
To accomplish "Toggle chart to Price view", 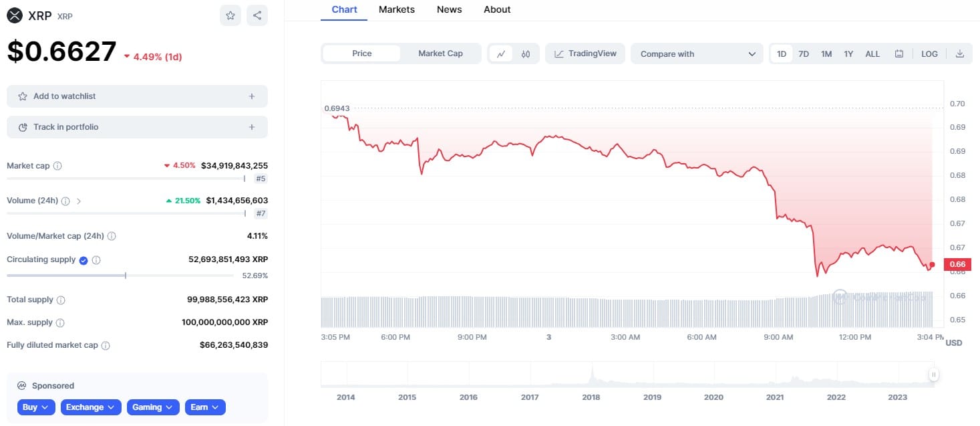I will pyautogui.click(x=361, y=54).
